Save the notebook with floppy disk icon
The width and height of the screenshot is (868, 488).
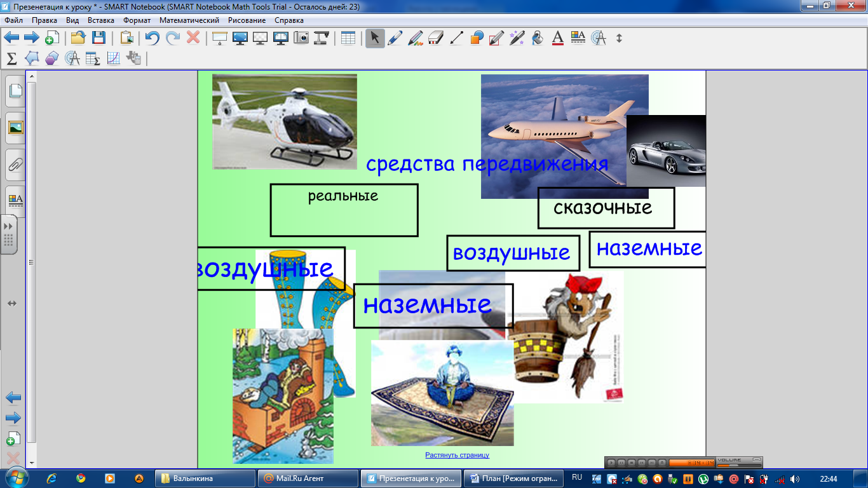[98, 38]
